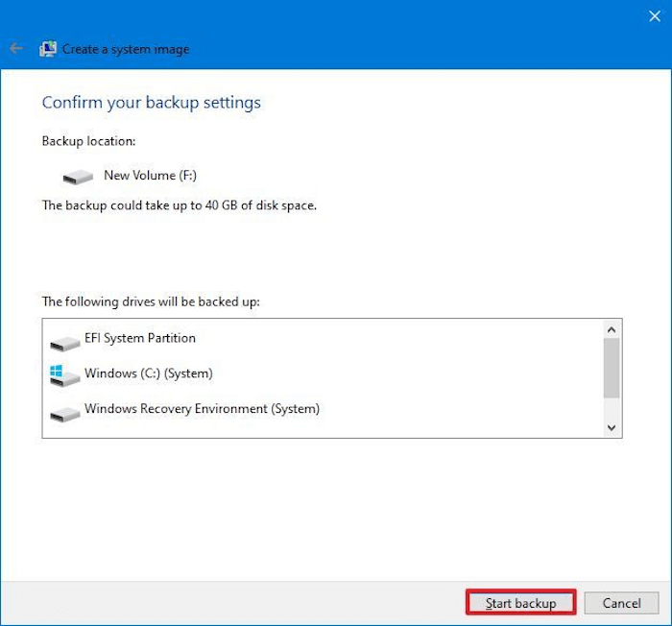Select the Windows Recovery Environment (System) entry
This screenshot has width=672, height=626.
(202, 409)
